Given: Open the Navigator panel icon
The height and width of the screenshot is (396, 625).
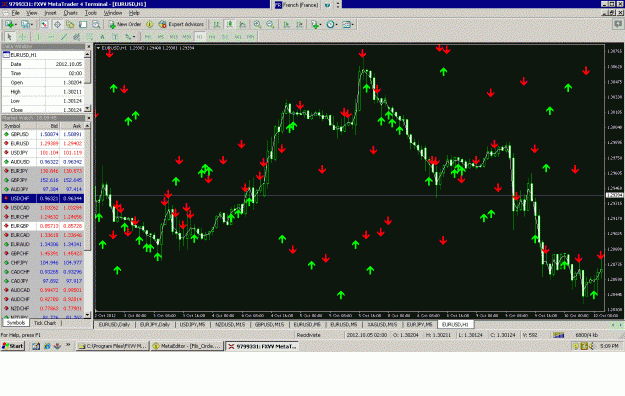Looking at the screenshot, I should click(x=70, y=24).
